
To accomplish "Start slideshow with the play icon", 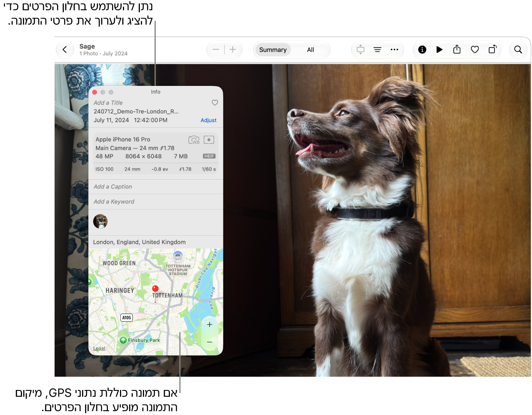I will point(440,50).
